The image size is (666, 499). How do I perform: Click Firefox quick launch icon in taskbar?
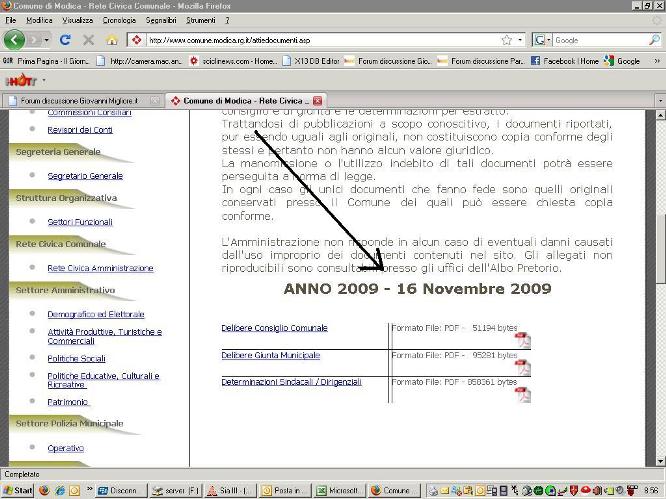tap(44, 490)
